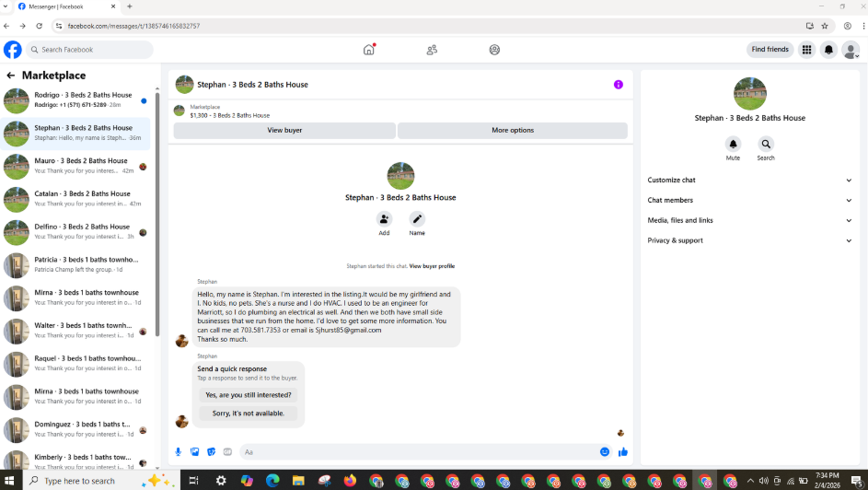The width and height of the screenshot is (868, 490).
Task: Expand Media, files and links section
Action: (x=749, y=220)
